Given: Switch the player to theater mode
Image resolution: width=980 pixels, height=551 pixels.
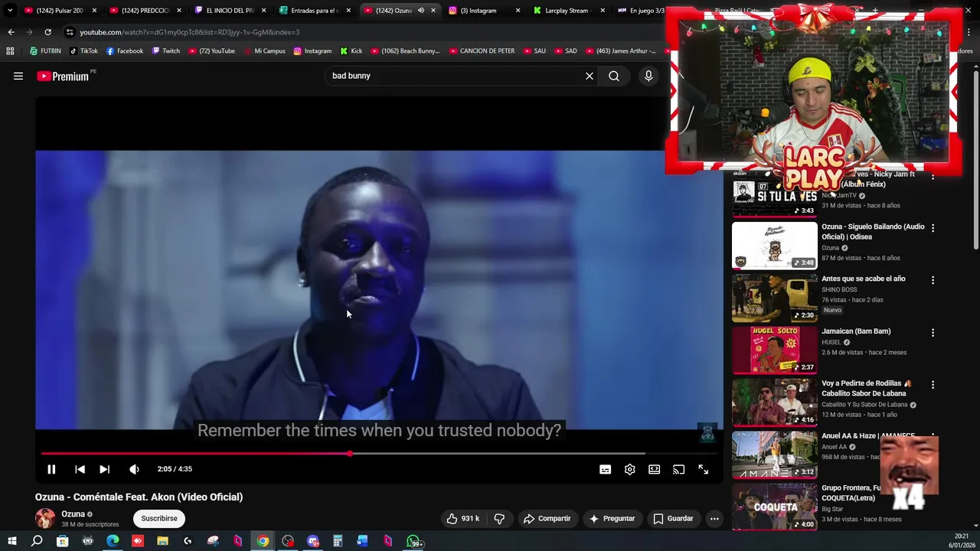Looking at the screenshot, I should (654, 469).
